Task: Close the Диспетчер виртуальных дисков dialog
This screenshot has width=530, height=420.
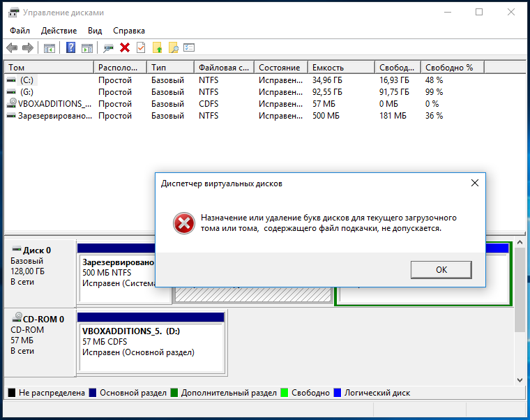Action: (x=475, y=183)
